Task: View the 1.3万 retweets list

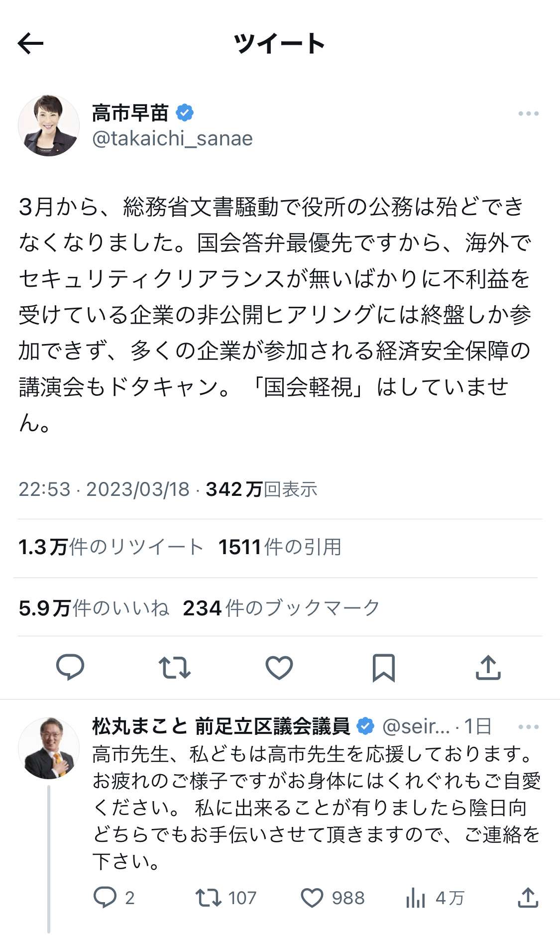Action: [x=111, y=547]
